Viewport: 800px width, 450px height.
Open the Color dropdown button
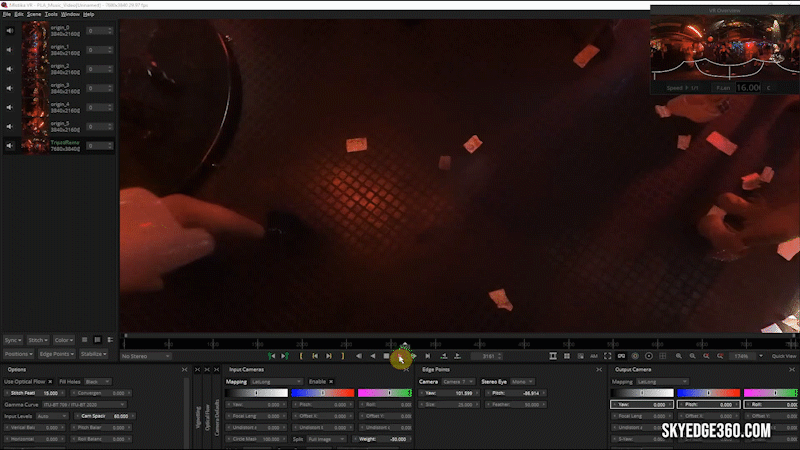point(63,340)
